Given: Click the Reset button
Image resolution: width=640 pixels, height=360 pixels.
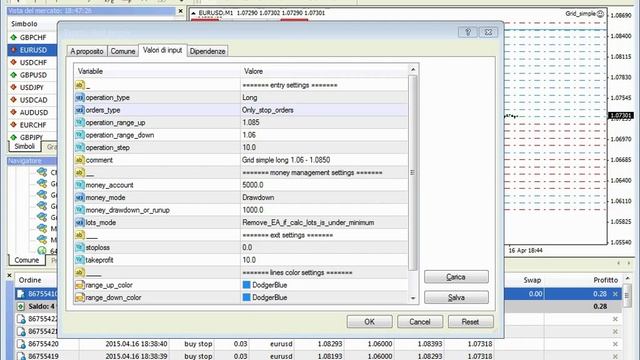Looking at the screenshot, I should (470, 322).
